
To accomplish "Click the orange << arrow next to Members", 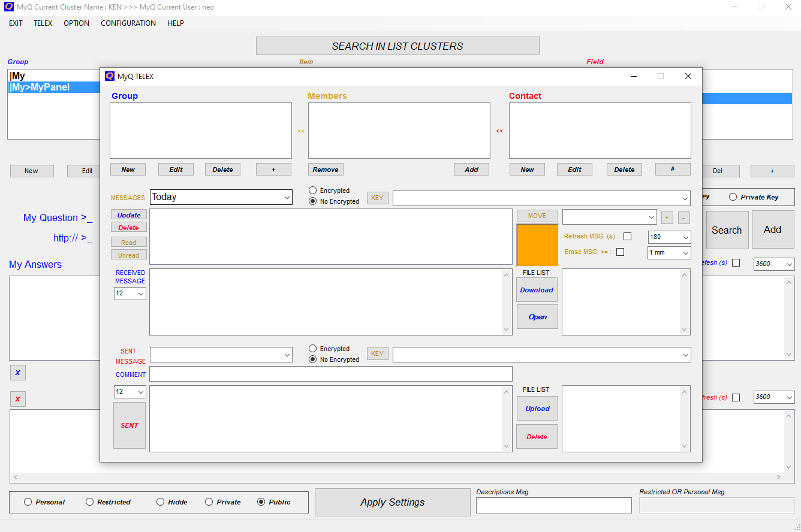I will 301,131.
